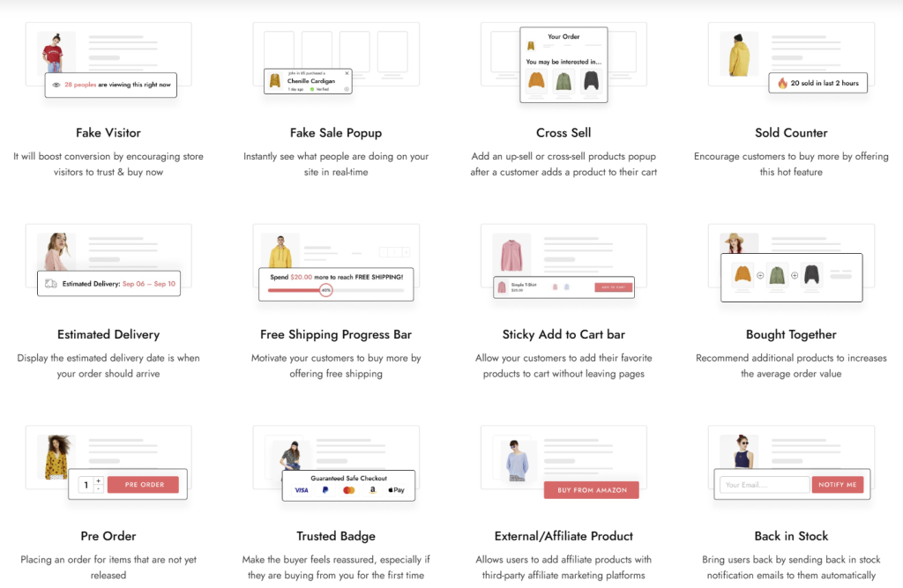Select the PayPal payment icon

(x=325, y=489)
